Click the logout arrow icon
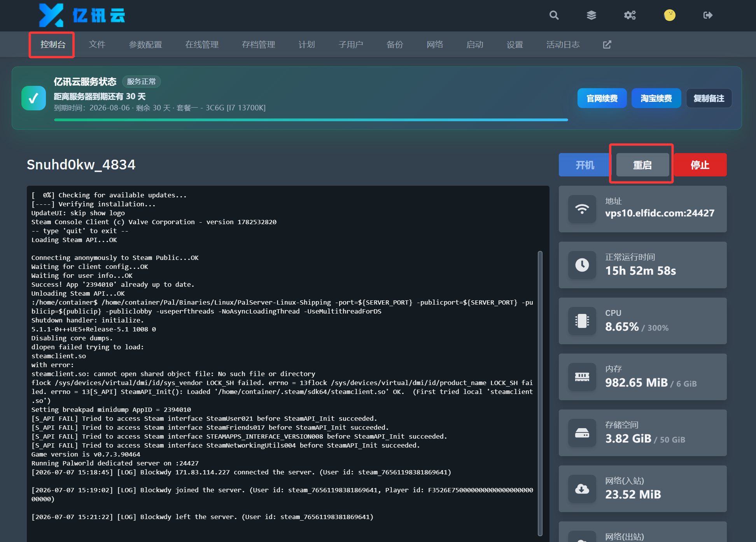The width and height of the screenshot is (756, 542). point(708,15)
